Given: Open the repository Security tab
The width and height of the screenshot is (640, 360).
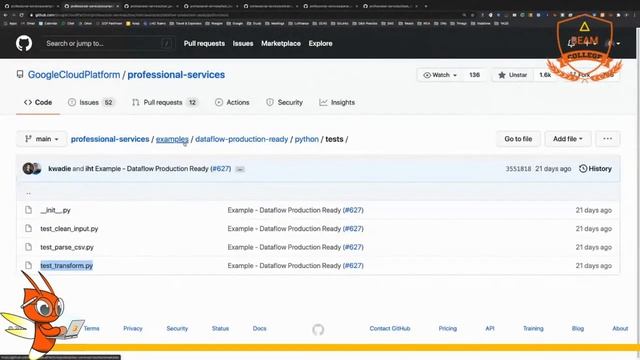Looking at the screenshot, I should click(x=284, y=102).
